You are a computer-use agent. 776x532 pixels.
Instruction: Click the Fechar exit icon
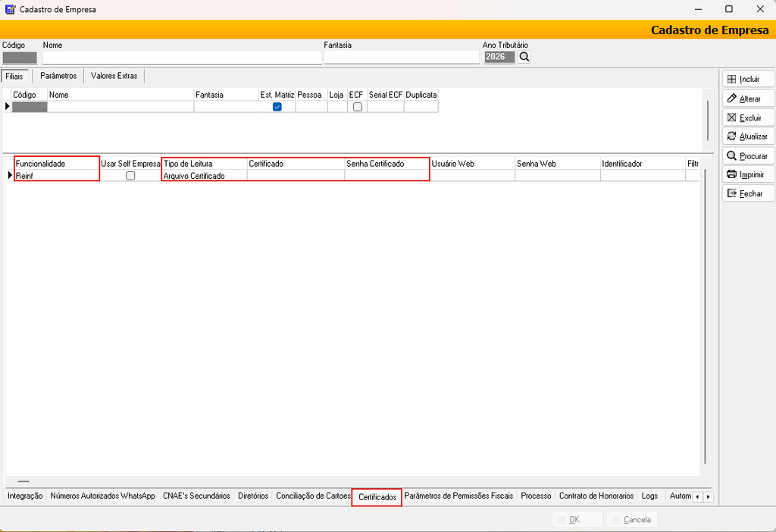point(731,193)
